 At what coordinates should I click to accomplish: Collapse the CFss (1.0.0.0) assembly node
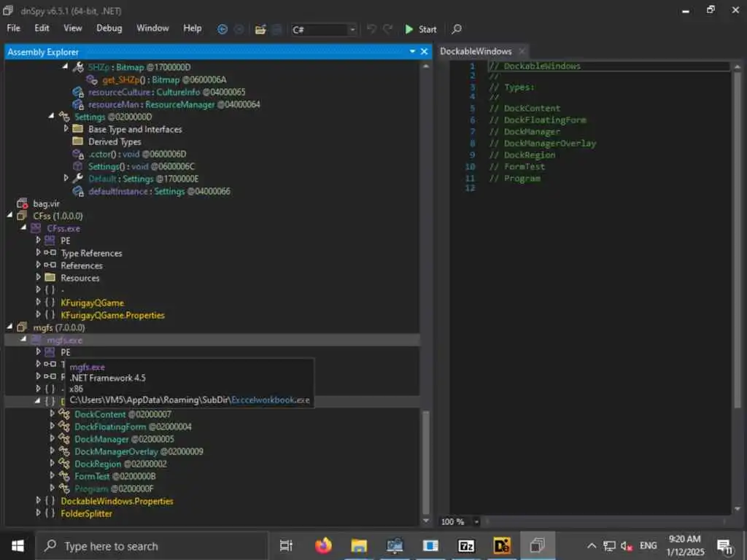pyautogui.click(x=9, y=215)
